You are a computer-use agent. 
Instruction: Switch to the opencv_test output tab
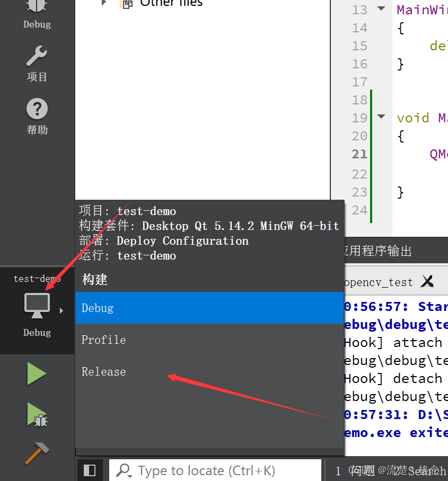click(x=379, y=282)
